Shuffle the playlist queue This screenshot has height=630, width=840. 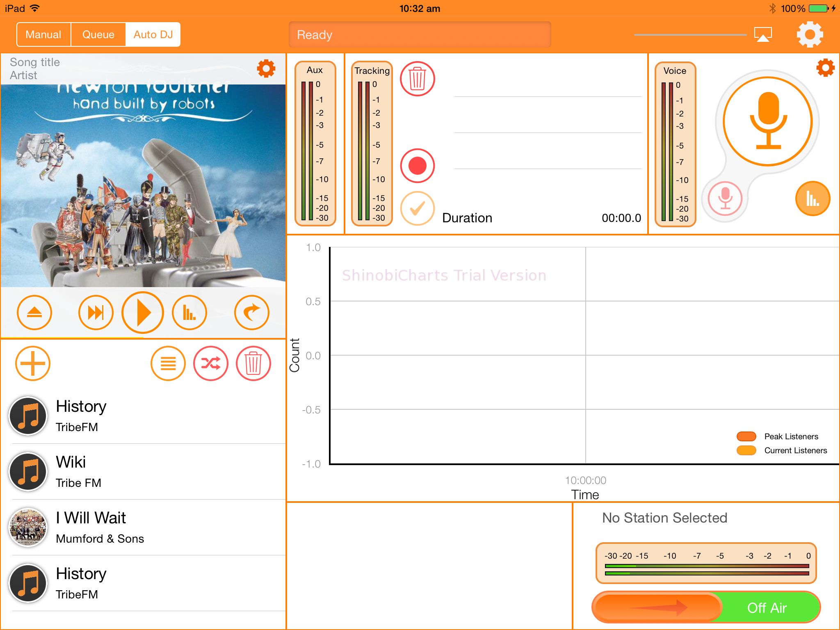pos(210,363)
